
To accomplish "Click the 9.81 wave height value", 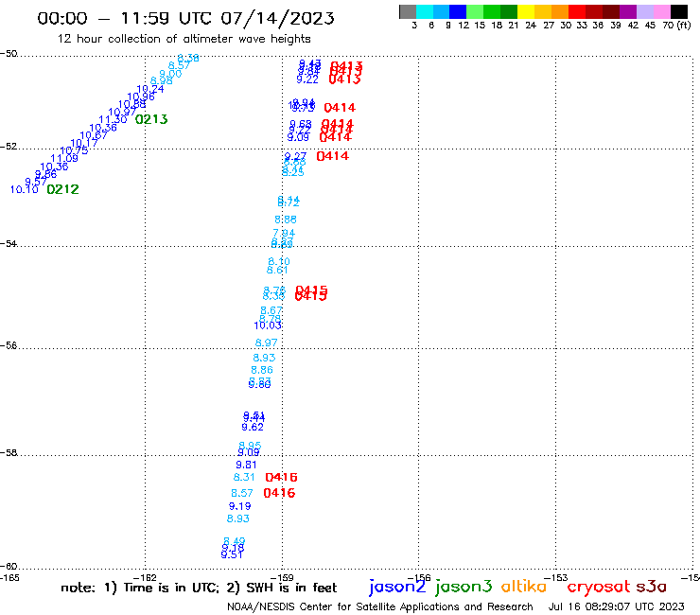I will 247,465.
